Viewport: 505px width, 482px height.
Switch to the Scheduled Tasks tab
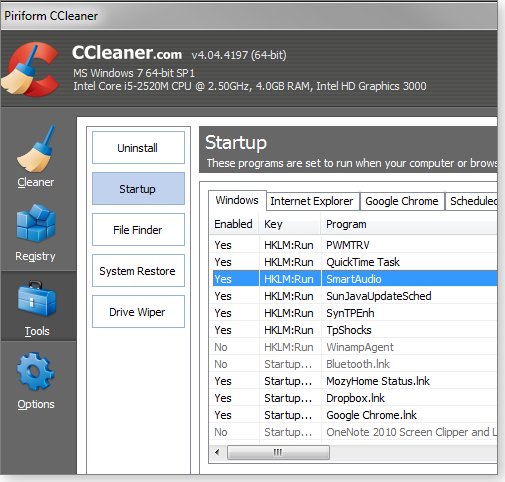471,201
